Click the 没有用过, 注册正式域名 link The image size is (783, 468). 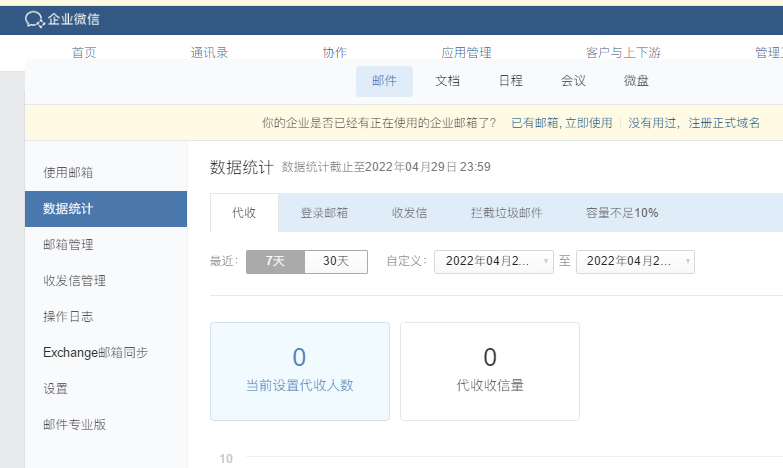pyautogui.click(x=695, y=123)
